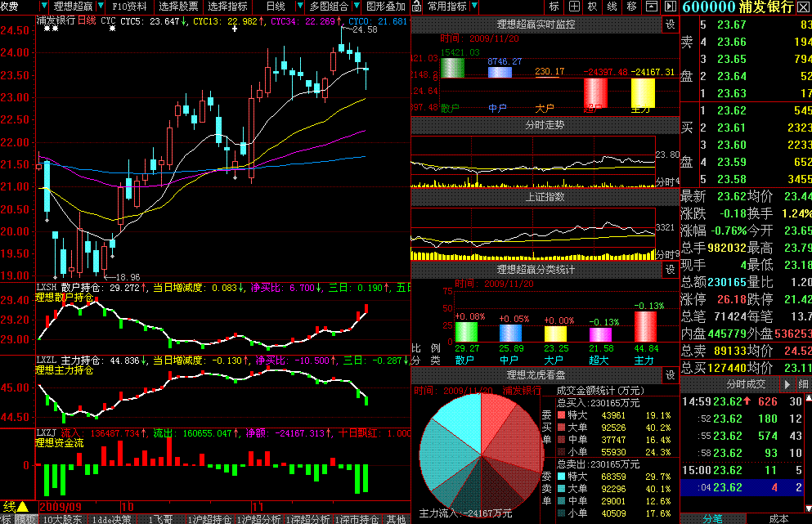Click the 标 toolbar icon
812x524 pixels.
554,7
